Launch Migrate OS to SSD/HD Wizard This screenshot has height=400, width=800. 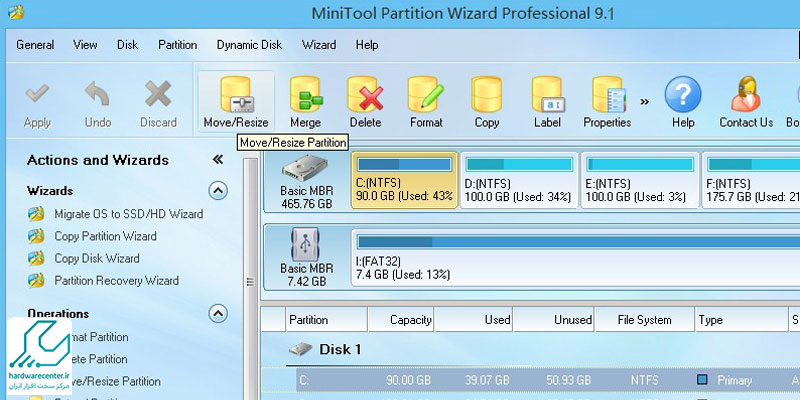pyautogui.click(x=128, y=214)
